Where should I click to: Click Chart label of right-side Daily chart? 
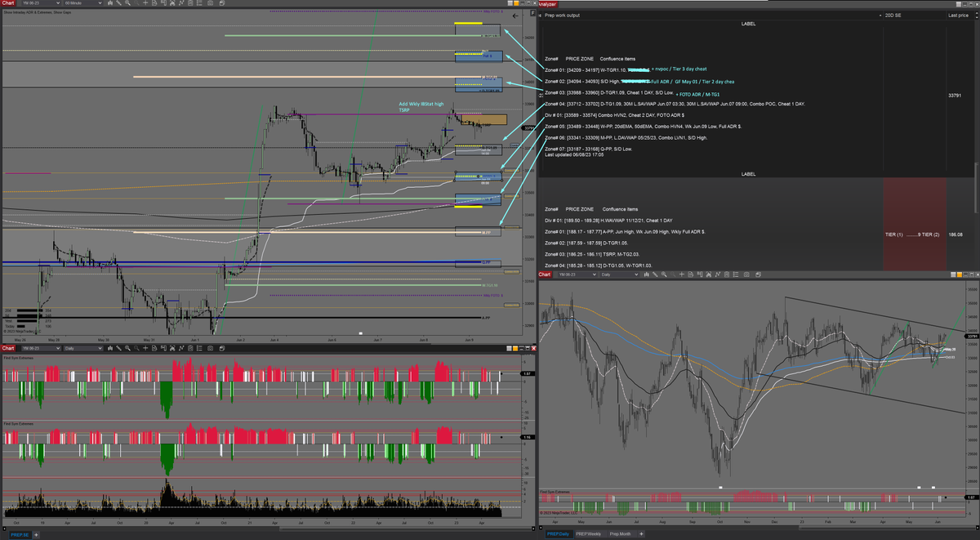point(546,274)
